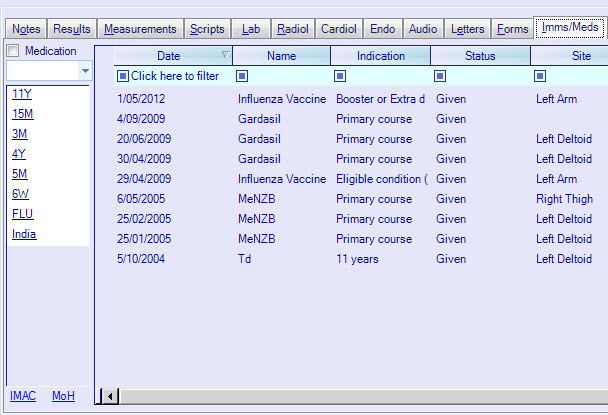
Task: Click the scroll left arrow button
Action: (111, 396)
